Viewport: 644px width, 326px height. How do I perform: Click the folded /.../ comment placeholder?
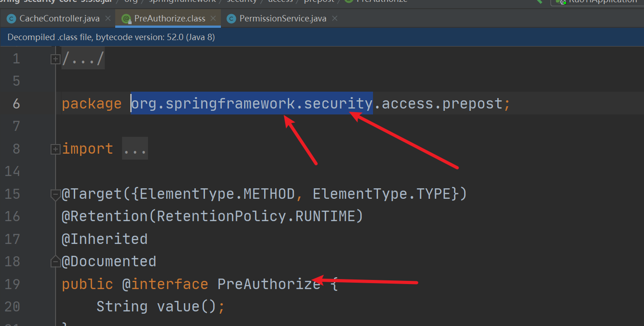(83, 58)
